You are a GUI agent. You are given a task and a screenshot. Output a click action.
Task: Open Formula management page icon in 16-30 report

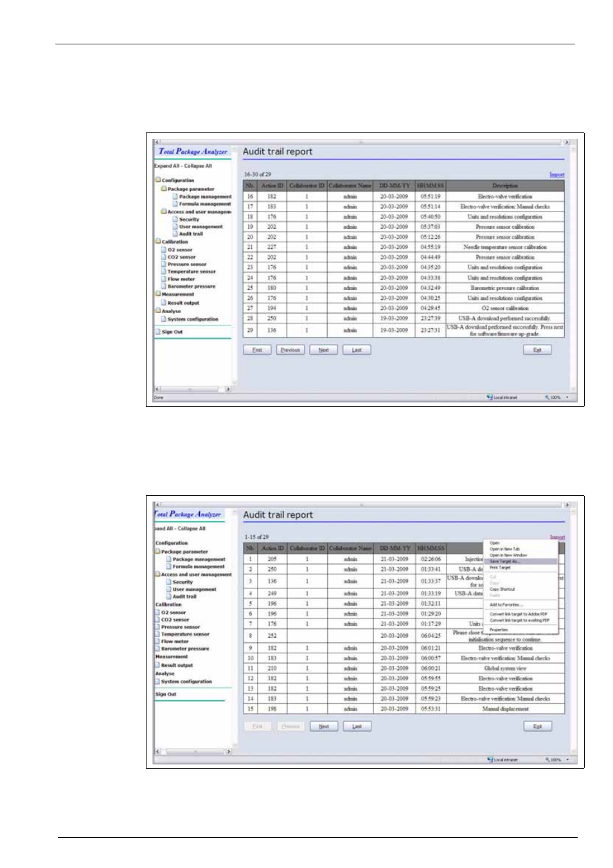pos(175,204)
